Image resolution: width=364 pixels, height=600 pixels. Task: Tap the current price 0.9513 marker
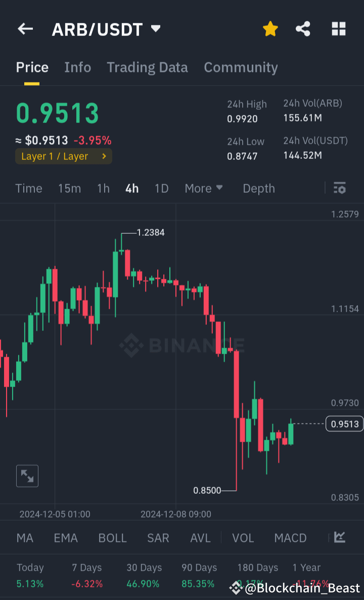tap(344, 424)
